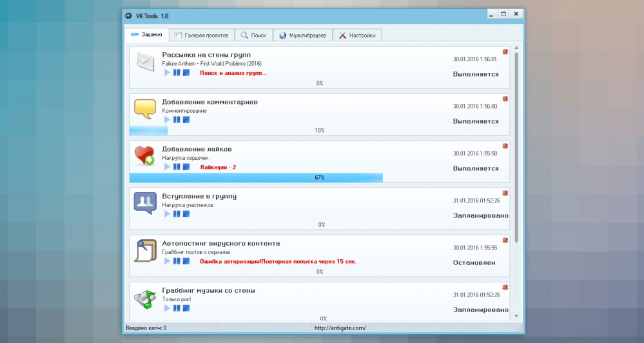Delete the Вступление в группу task

(x=505, y=193)
